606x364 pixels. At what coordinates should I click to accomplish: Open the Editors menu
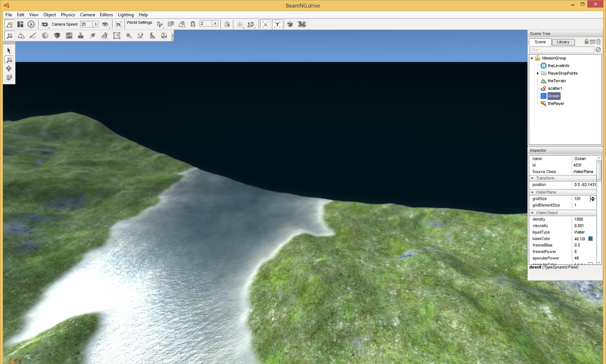click(106, 15)
